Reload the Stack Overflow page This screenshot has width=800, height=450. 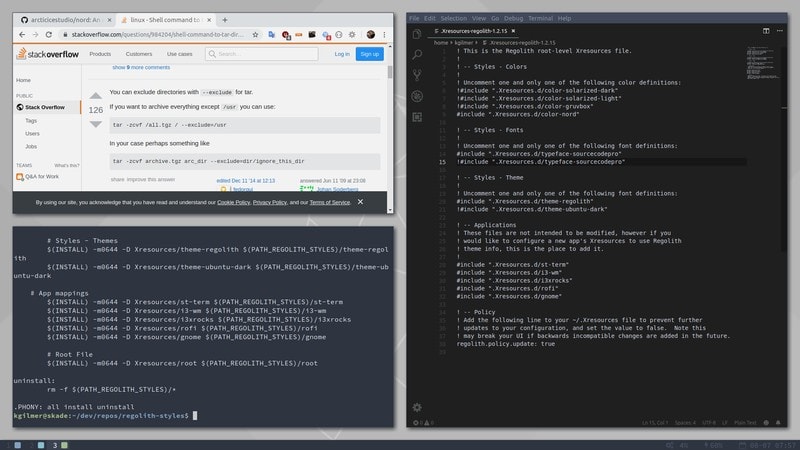click(x=49, y=35)
